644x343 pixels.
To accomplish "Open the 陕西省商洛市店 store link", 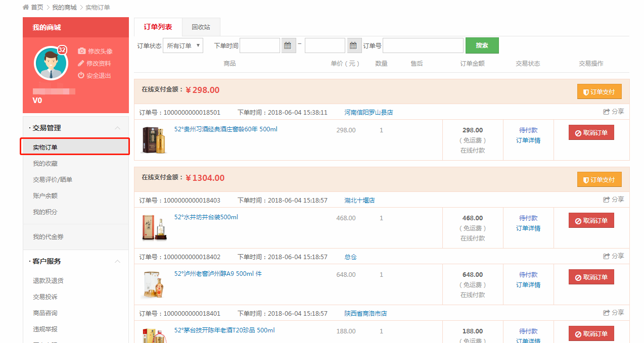I will coord(365,313).
